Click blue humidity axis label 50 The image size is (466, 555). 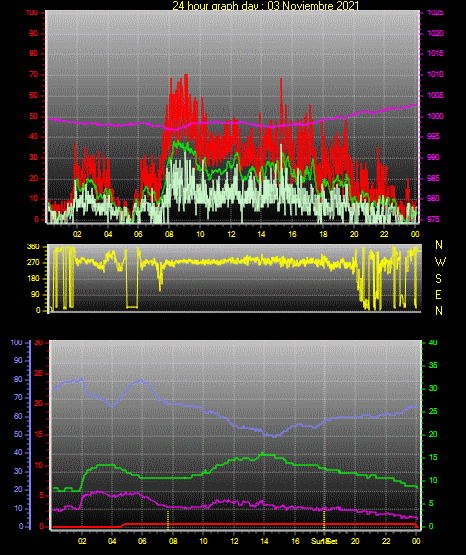[x=18, y=434]
